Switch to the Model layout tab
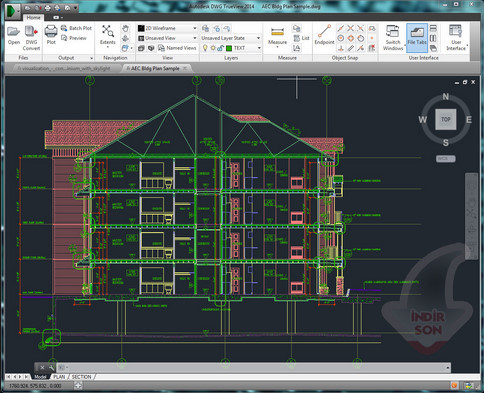Image resolution: width=484 pixels, height=393 pixels. [x=41, y=377]
